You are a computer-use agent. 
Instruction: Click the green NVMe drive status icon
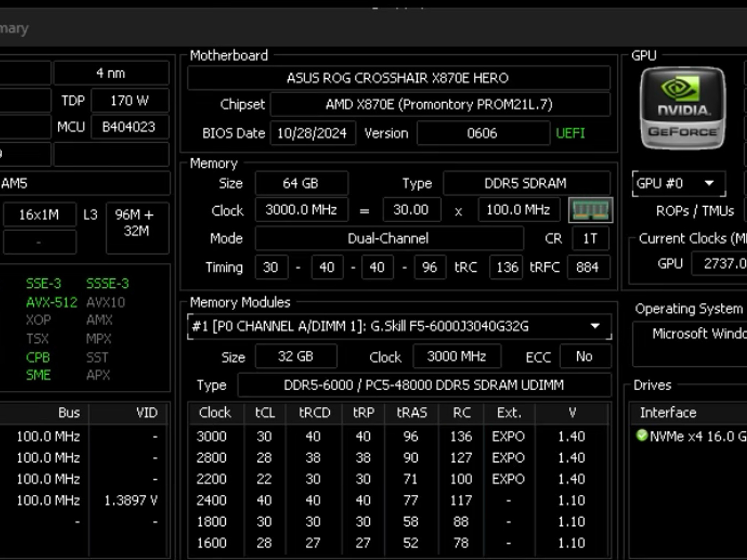pyautogui.click(x=642, y=435)
